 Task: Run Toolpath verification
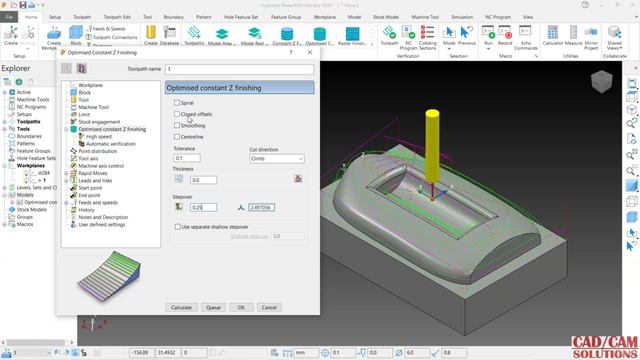(389, 35)
